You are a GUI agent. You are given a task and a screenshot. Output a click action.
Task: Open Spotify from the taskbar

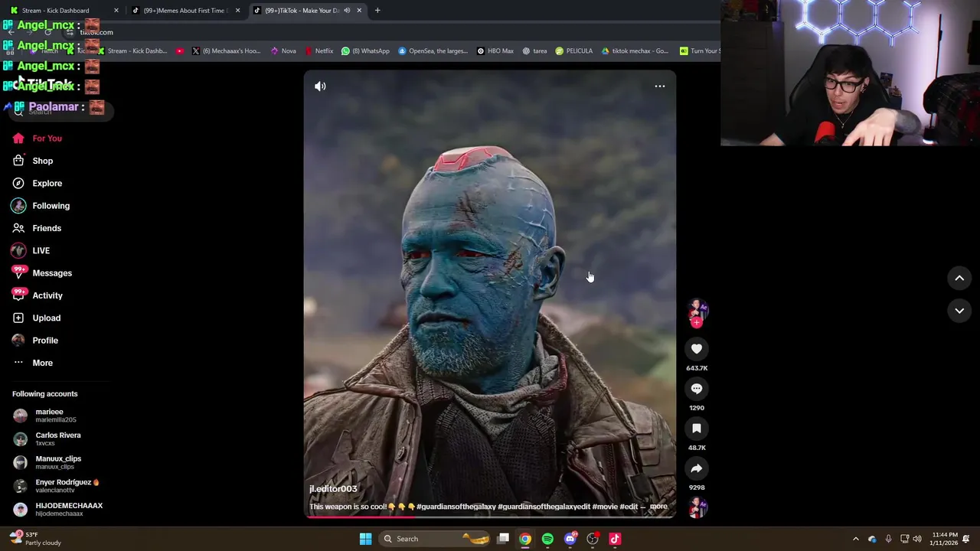tap(547, 539)
